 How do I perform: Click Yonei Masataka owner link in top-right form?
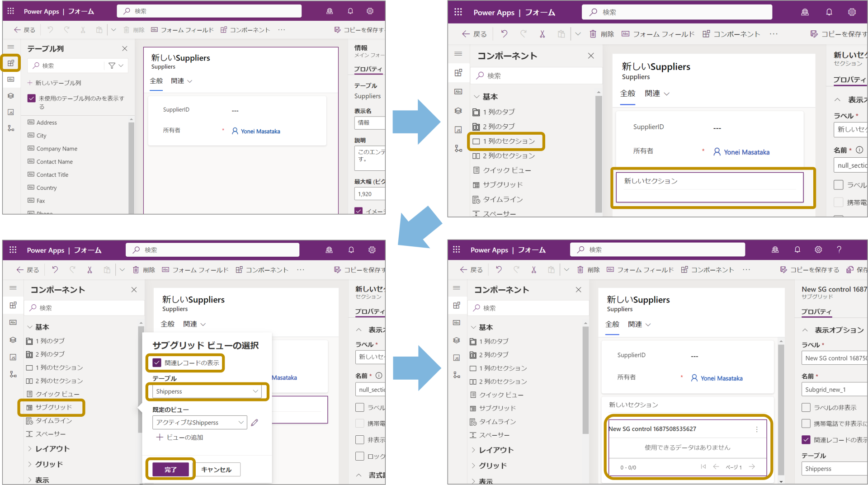click(x=746, y=152)
